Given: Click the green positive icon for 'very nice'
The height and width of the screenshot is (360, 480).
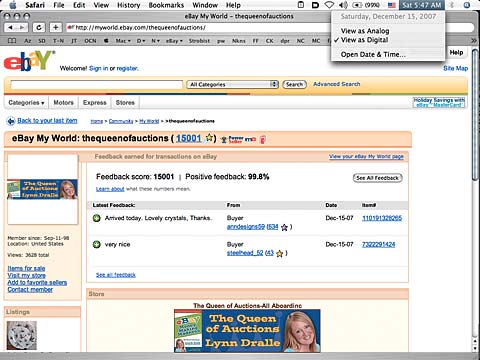Looking at the screenshot, I should coord(97,245).
